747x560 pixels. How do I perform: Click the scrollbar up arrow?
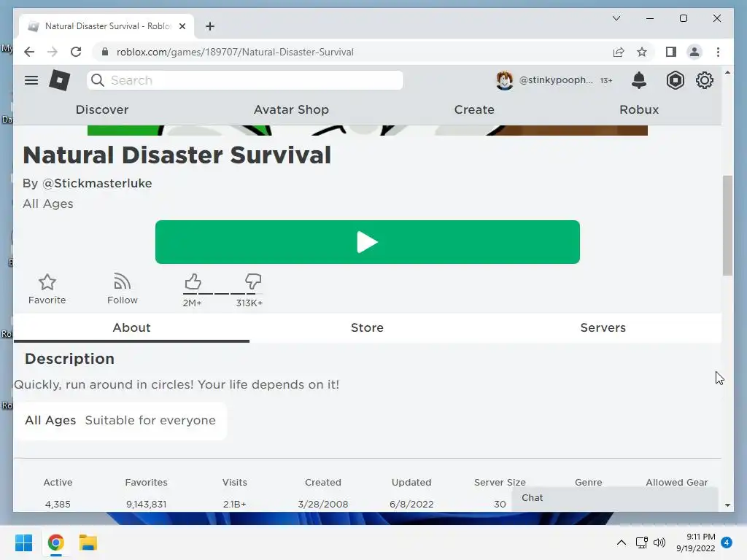tap(727, 72)
